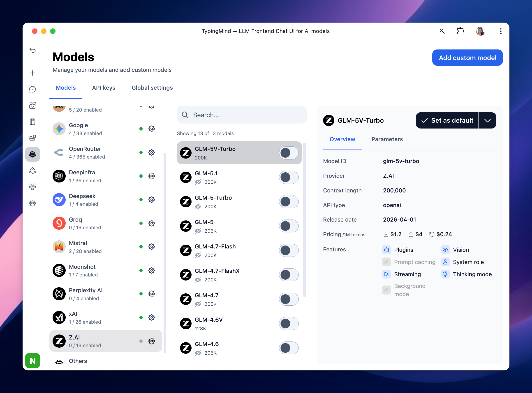Open the teams people icon

pos(32,187)
